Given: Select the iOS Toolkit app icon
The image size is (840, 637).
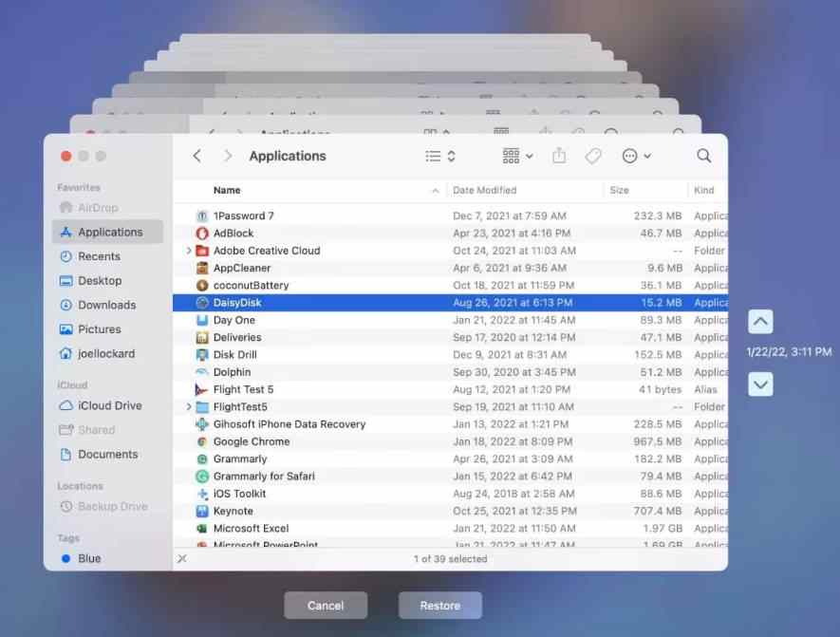Looking at the screenshot, I should (x=202, y=494).
